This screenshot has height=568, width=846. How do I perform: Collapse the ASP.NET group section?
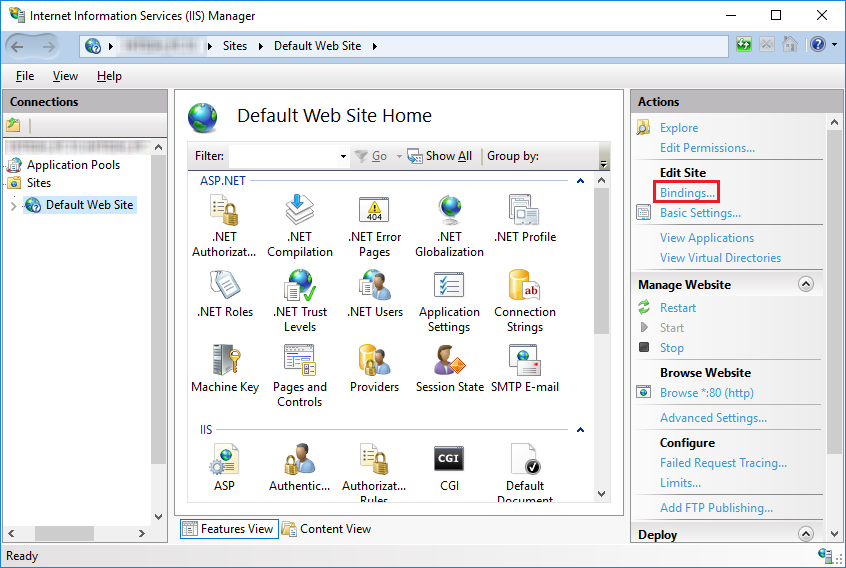581,181
